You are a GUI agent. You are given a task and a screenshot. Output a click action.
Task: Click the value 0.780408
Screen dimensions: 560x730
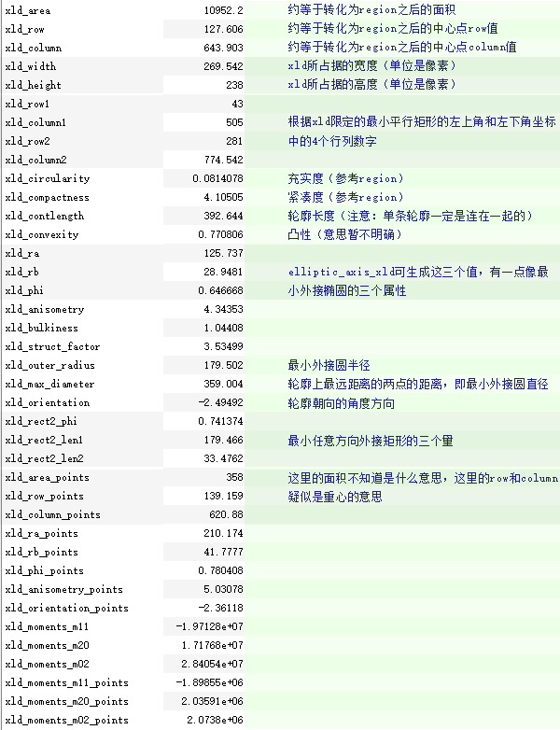(220, 569)
